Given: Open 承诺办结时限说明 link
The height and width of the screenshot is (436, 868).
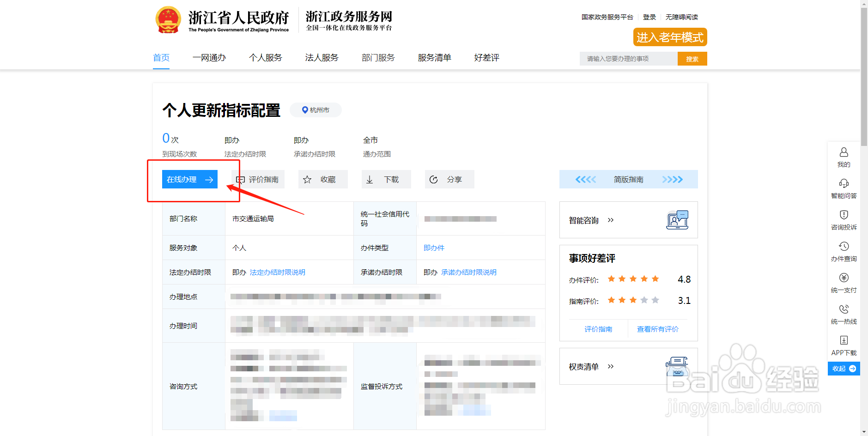Looking at the screenshot, I should coord(469,272).
